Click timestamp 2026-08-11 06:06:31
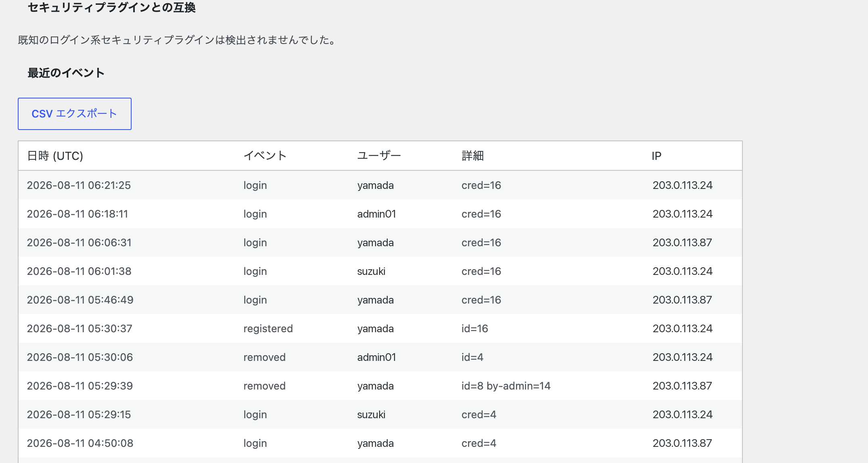 (x=79, y=243)
